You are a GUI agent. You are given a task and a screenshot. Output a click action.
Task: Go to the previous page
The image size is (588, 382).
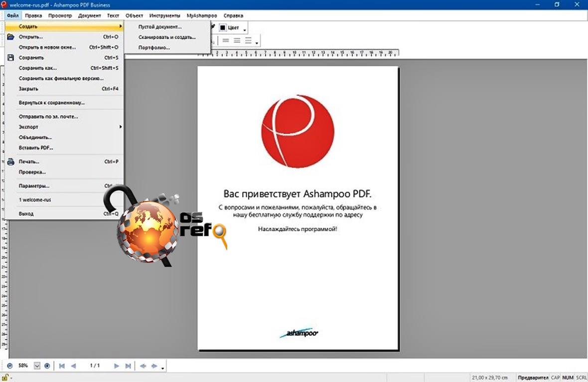point(74,366)
